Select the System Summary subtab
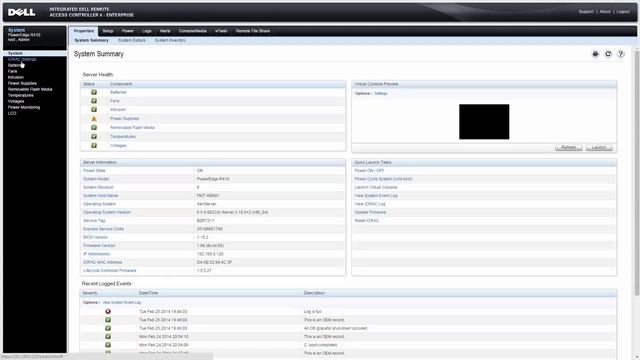The image size is (640, 360). [x=91, y=40]
